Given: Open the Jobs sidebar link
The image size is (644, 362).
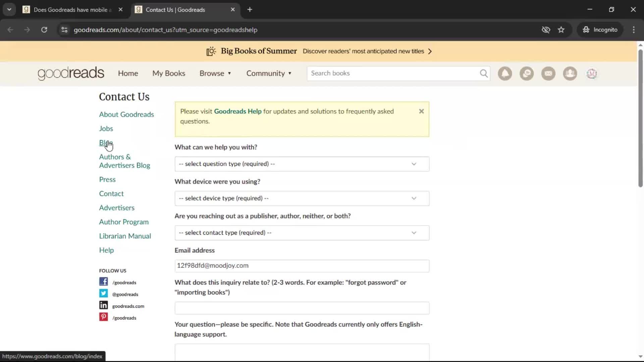Looking at the screenshot, I should click(106, 129).
